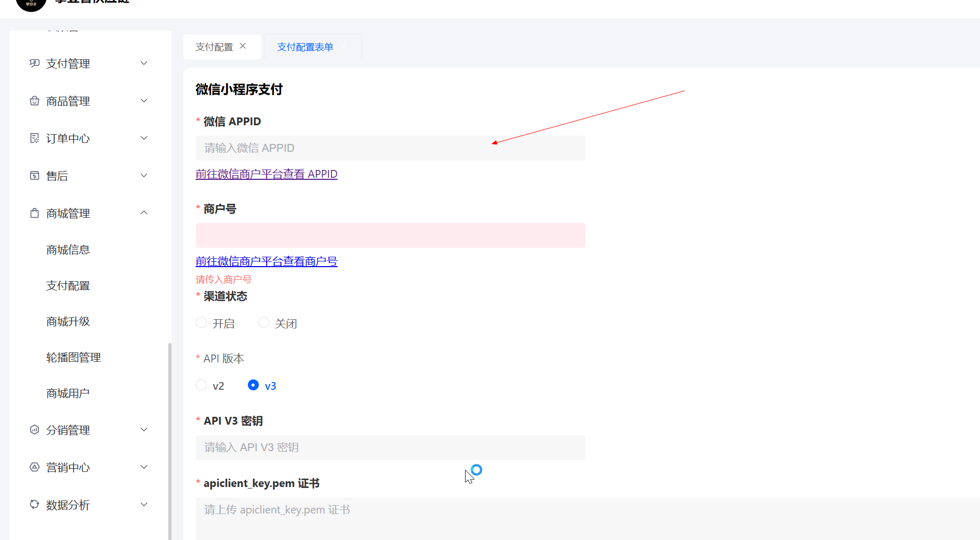
Task: Select the 开启 channel status radio
Action: tap(202, 323)
